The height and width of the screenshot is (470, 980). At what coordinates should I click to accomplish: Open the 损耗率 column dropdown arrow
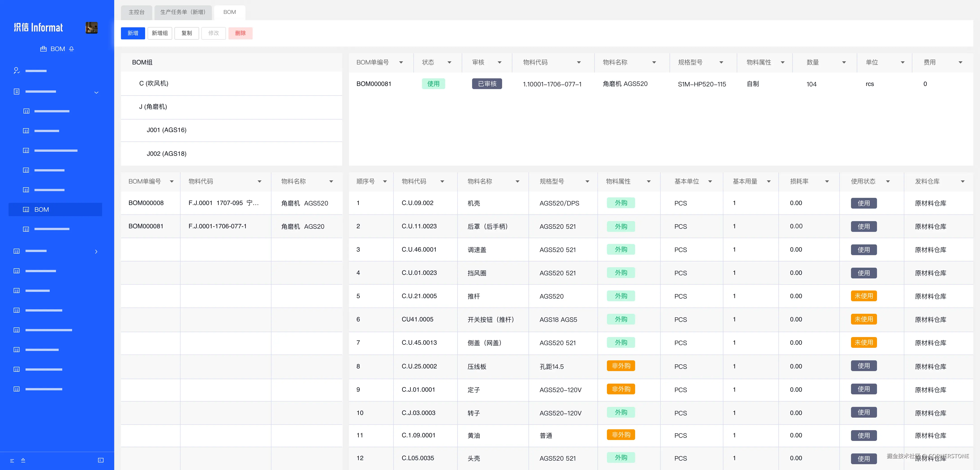(827, 181)
